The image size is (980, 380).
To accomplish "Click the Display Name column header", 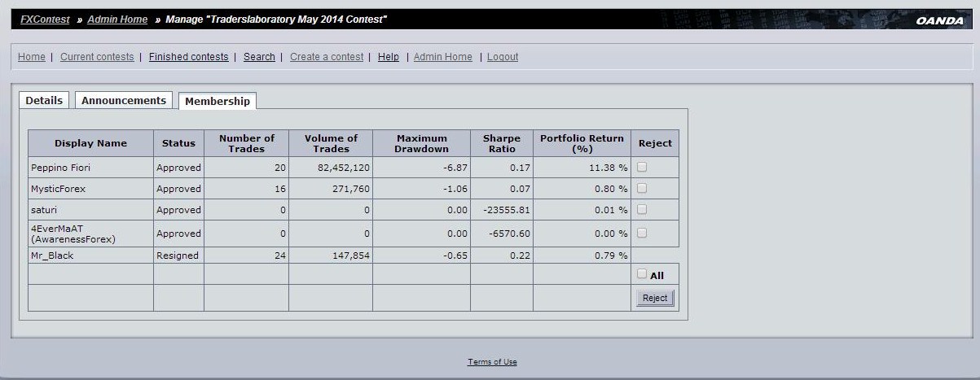I will click(90, 143).
